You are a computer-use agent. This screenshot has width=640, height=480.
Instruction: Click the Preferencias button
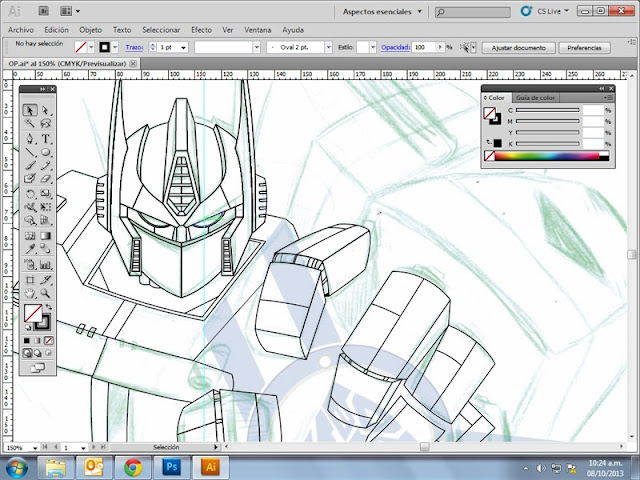(x=583, y=47)
